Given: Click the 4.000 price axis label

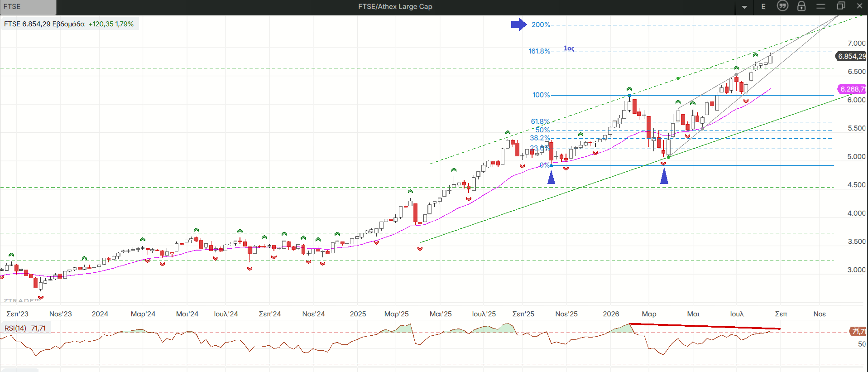Looking at the screenshot, I should click(857, 213).
